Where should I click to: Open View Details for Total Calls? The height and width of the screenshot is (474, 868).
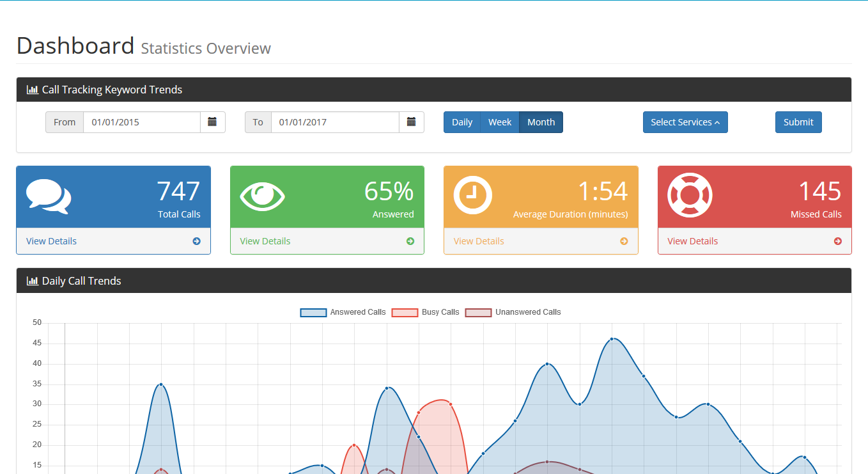pyautogui.click(x=51, y=241)
